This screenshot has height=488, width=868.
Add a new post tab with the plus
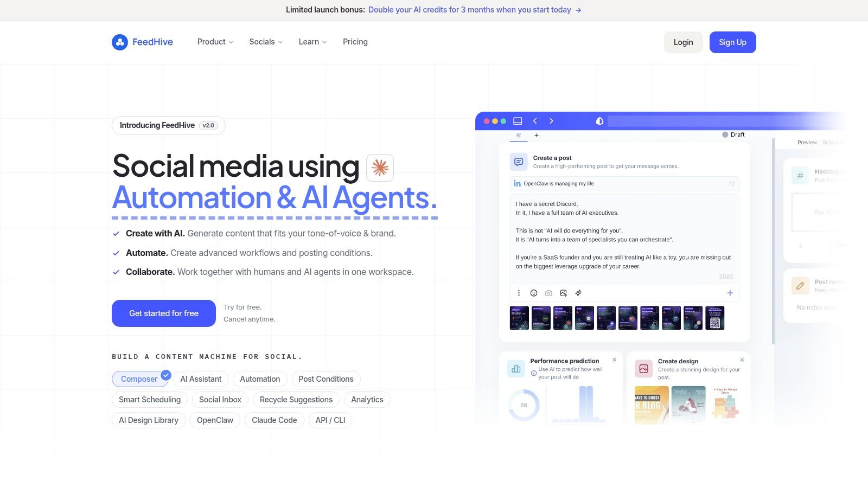[x=537, y=136]
